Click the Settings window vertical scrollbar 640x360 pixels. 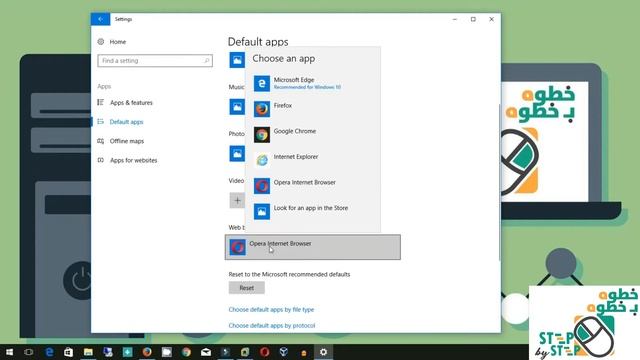point(499,182)
